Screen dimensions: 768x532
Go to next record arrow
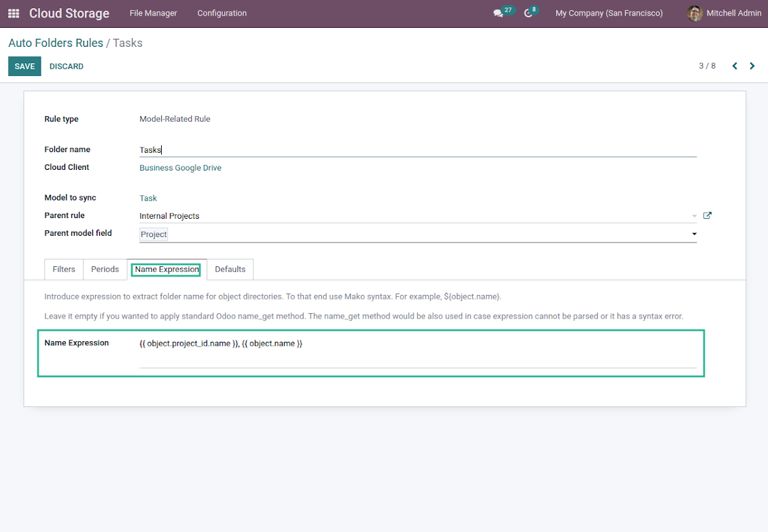tap(752, 66)
